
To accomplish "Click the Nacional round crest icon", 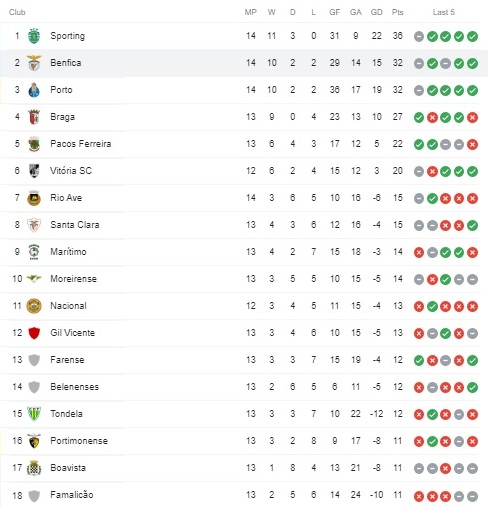I will tap(34, 306).
